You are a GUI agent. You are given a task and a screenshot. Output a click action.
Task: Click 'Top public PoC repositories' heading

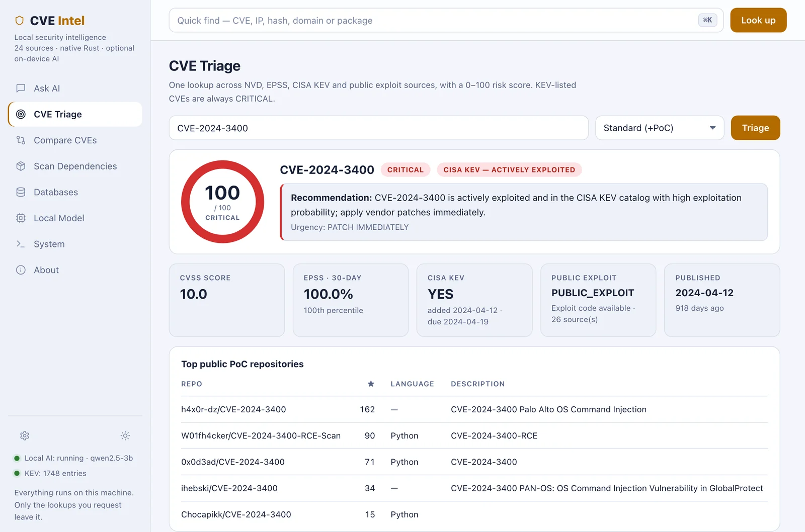click(x=243, y=364)
